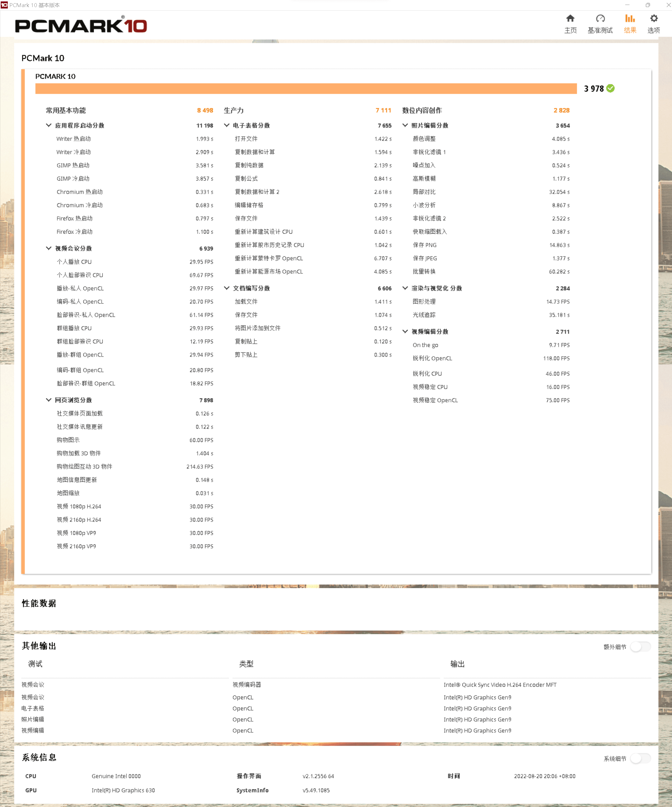The width and height of the screenshot is (672, 807).
Task: Select the Chromium 热启动 row
Action: coord(135,192)
